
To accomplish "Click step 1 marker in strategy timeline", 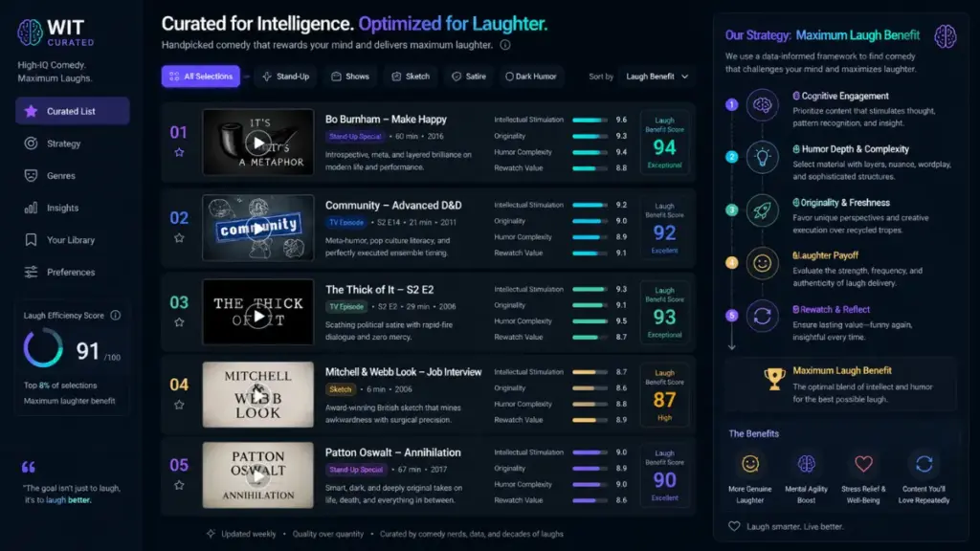I will click(x=732, y=104).
